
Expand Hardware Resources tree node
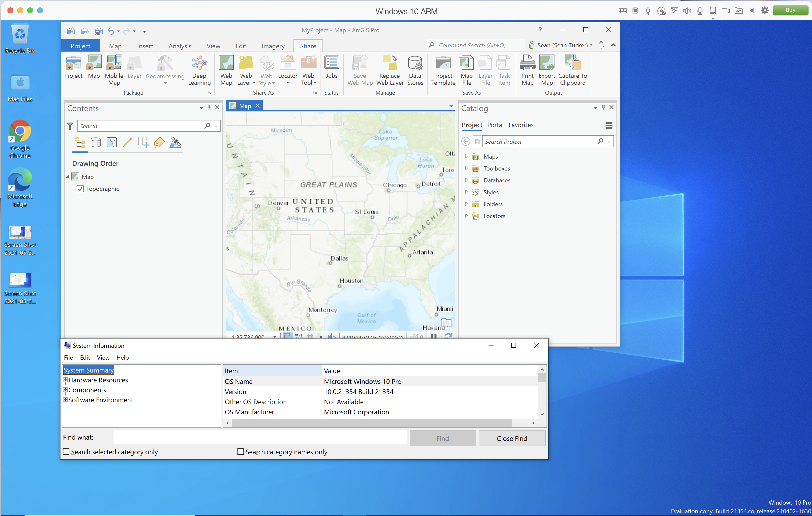coord(65,380)
